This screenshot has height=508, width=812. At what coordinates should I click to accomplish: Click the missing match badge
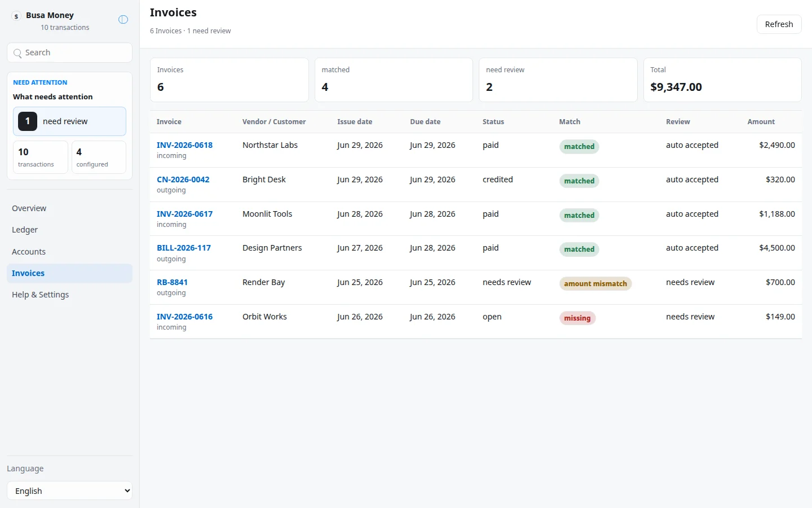coord(577,318)
